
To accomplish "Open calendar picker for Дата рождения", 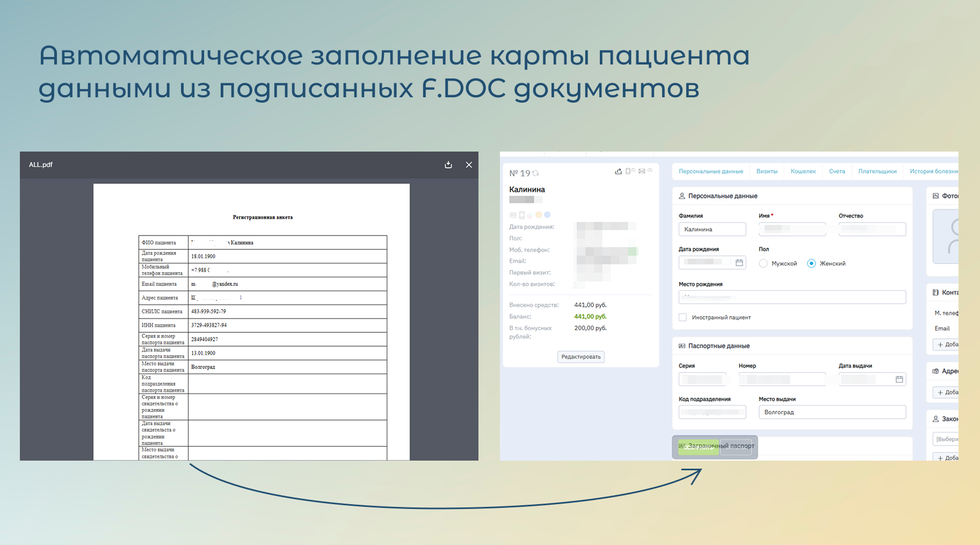I will click(739, 263).
